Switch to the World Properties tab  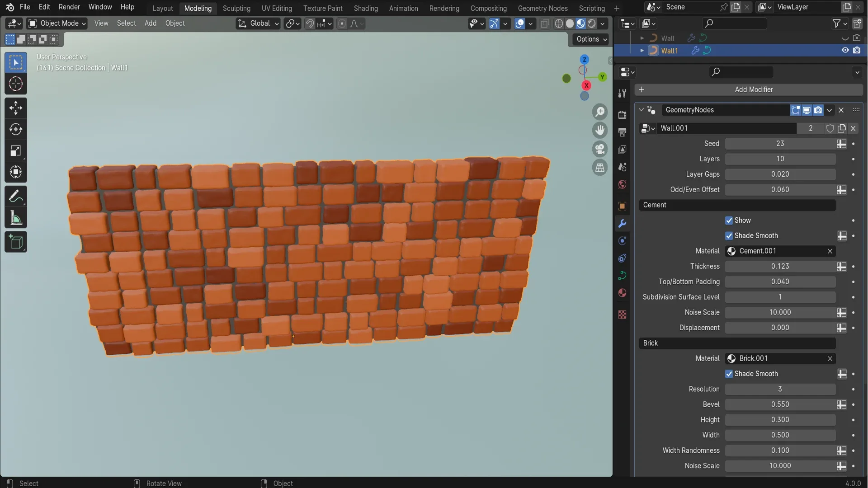tap(623, 184)
